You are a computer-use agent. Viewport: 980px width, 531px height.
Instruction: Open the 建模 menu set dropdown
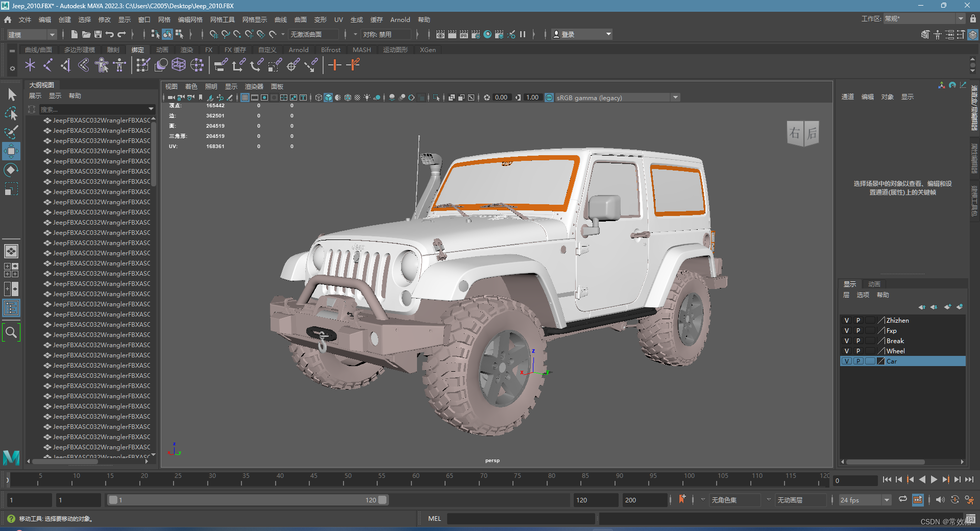32,34
